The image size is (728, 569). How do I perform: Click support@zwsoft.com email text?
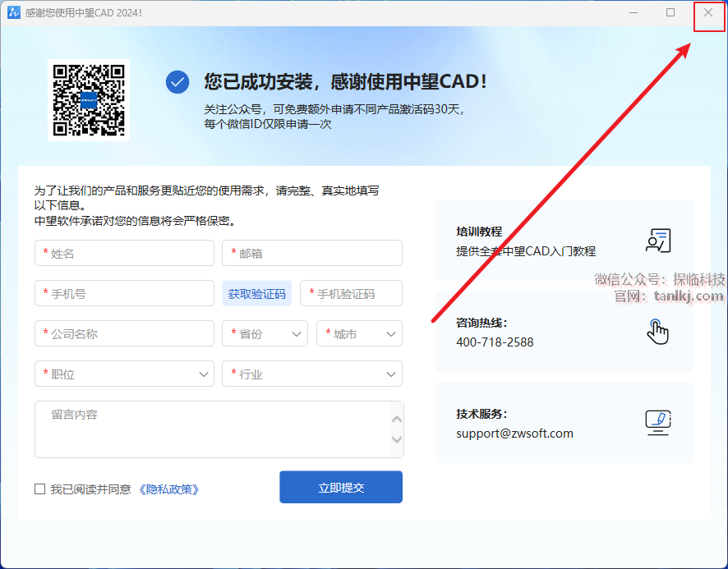click(x=514, y=434)
